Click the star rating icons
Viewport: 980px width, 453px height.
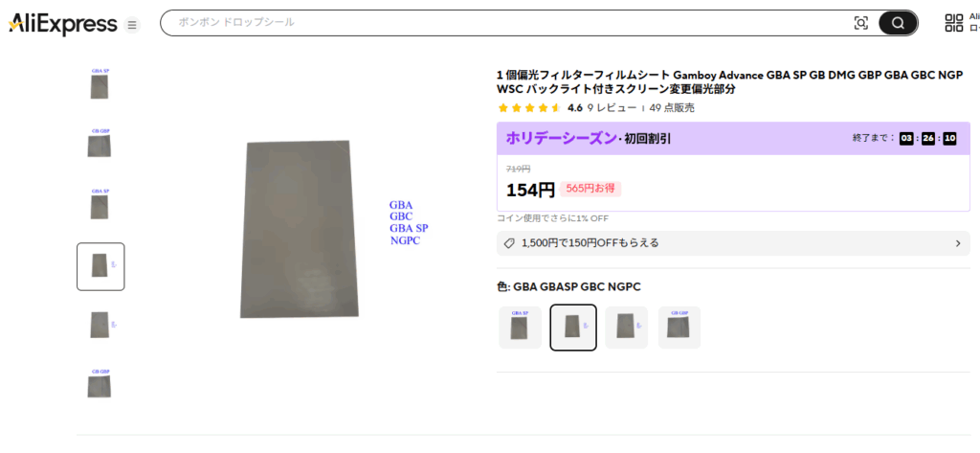pyautogui.click(x=529, y=107)
